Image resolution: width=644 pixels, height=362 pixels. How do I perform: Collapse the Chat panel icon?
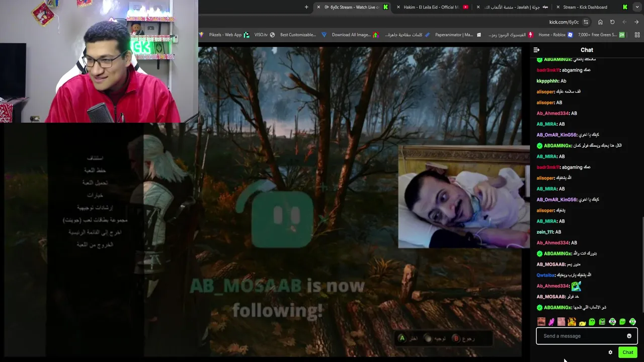point(536,50)
